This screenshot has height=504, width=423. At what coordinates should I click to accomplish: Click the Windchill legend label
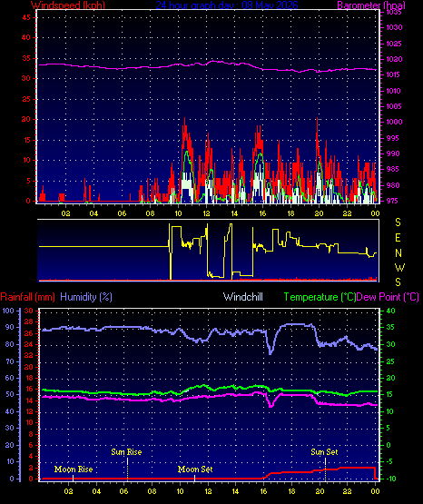pyautogui.click(x=242, y=297)
